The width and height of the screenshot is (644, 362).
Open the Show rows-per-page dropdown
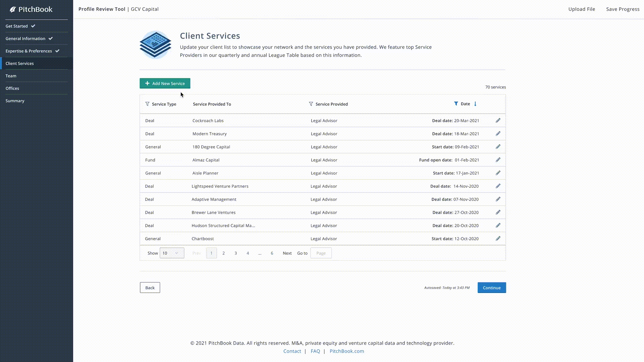[x=172, y=253]
